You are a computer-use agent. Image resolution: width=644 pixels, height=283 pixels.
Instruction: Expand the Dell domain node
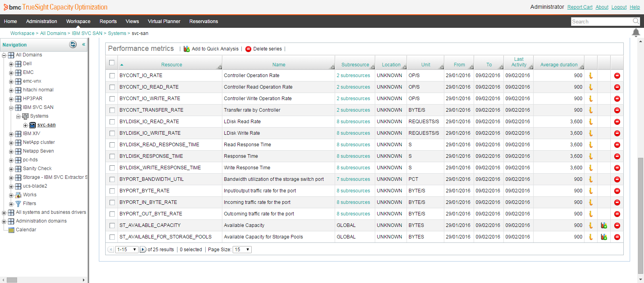pos(11,64)
